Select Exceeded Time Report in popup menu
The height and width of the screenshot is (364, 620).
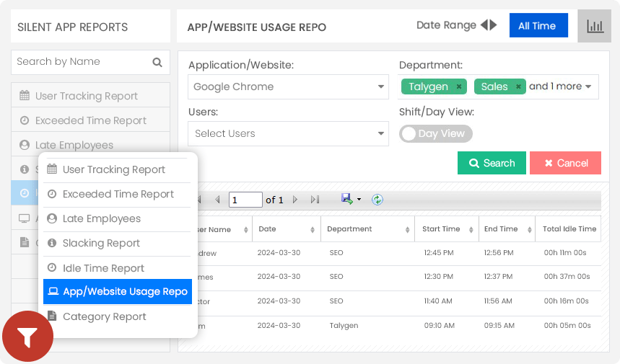pos(117,194)
